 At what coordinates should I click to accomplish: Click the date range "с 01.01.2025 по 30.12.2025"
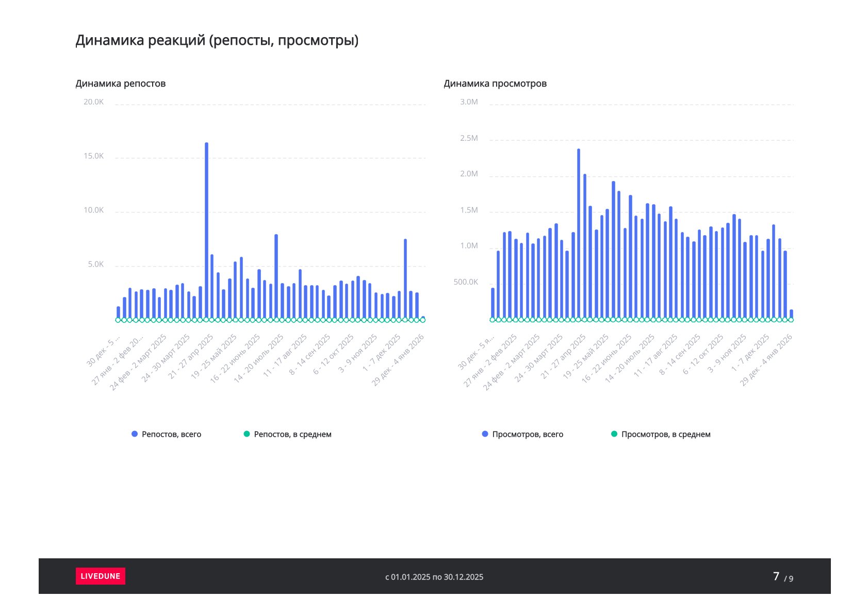(434, 577)
